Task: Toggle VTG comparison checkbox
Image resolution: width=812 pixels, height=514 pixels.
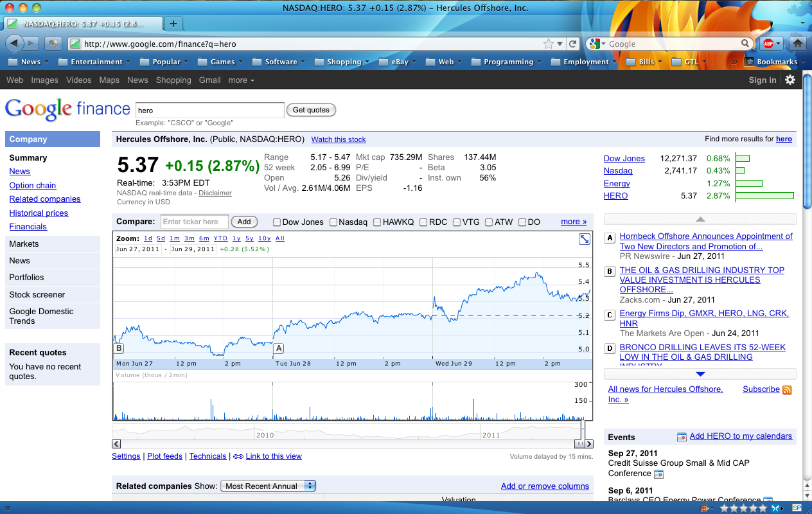Action: (457, 222)
